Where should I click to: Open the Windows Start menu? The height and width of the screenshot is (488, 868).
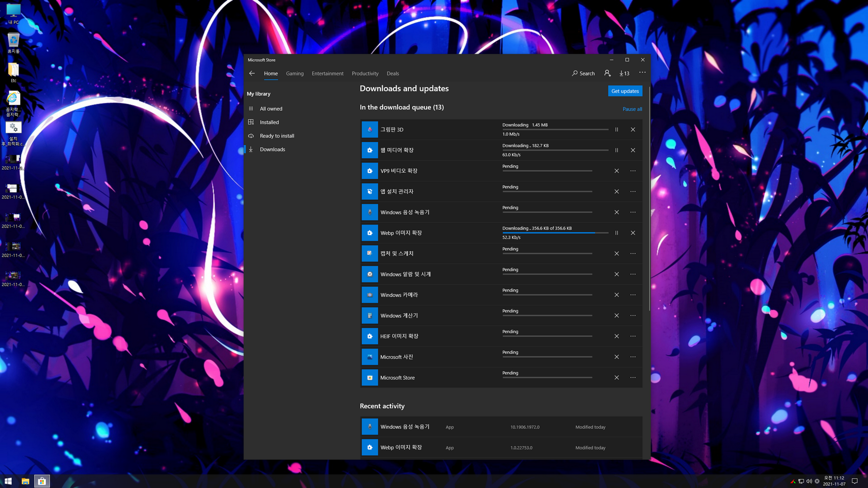click(8, 481)
